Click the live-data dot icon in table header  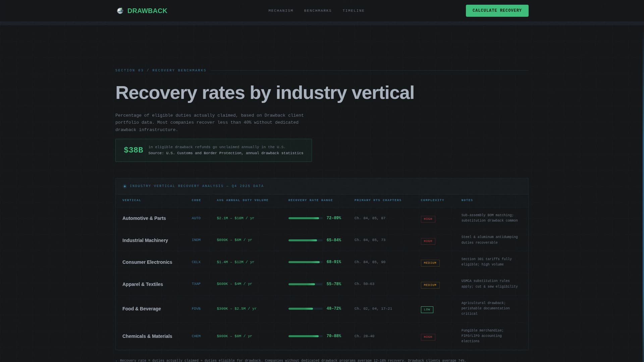(x=125, y=186)
